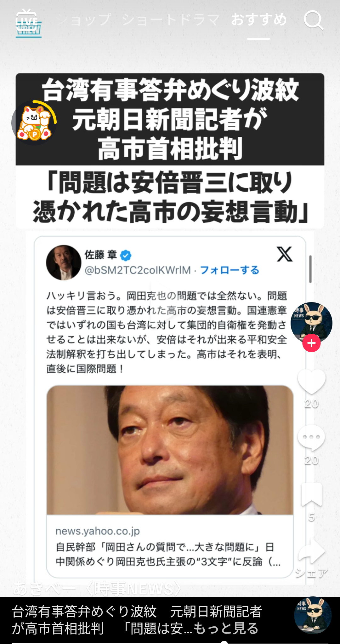Image resolution: width=340 pixels, height=644 pixels.
Task: Open news.yahoo.co.jp article preview card
Action: click(x=170, y=481)
